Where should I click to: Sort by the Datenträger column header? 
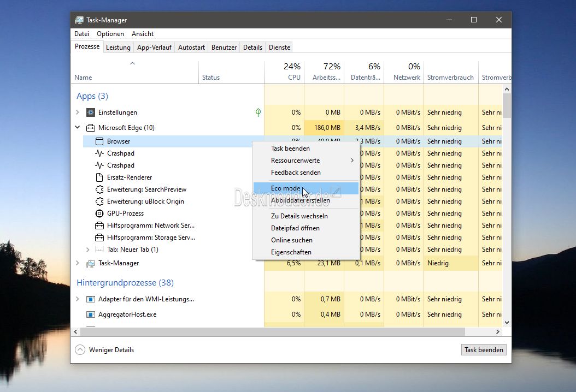coord(364,72)
